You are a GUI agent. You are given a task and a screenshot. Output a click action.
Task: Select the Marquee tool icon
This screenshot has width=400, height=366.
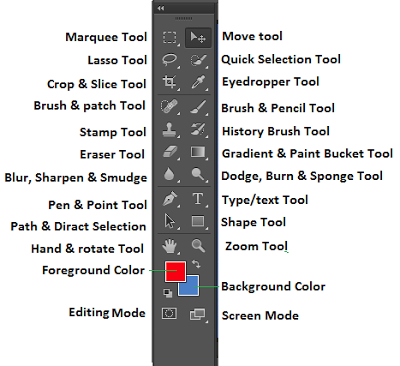[170, 37]
